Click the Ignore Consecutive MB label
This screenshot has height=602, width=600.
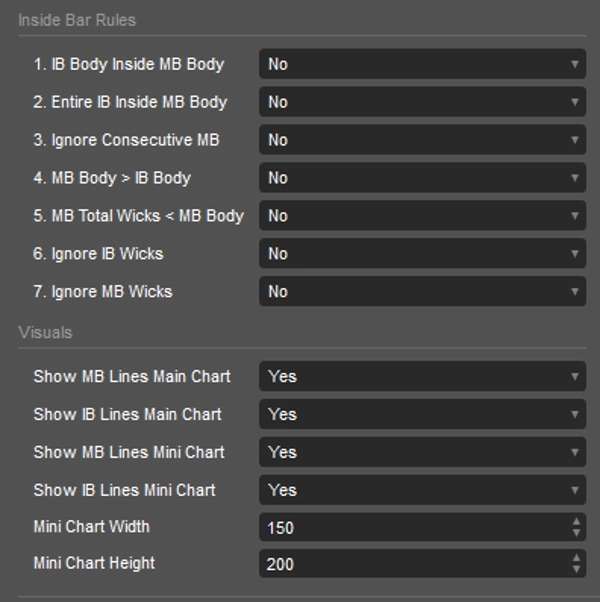coord(126,140)
